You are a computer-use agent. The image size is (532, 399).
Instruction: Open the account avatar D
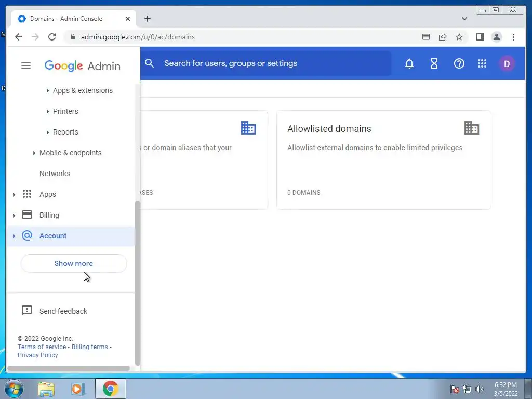[x=507, y=64]
